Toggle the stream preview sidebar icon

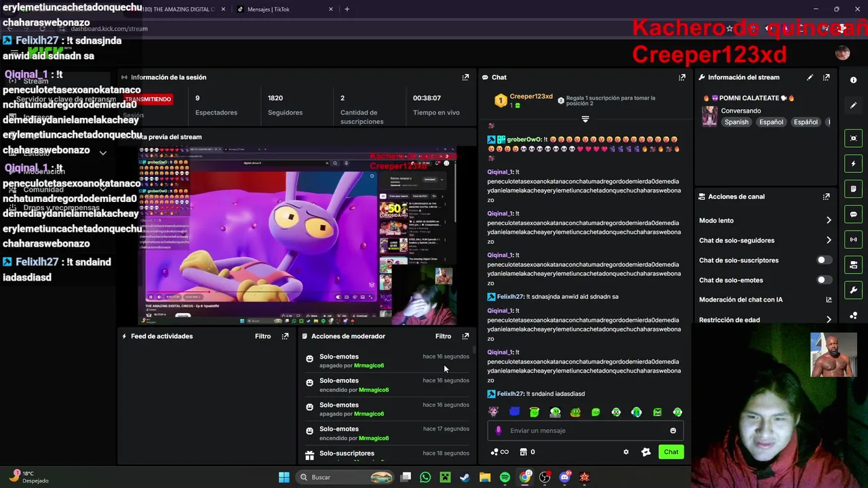coord(854,138)
